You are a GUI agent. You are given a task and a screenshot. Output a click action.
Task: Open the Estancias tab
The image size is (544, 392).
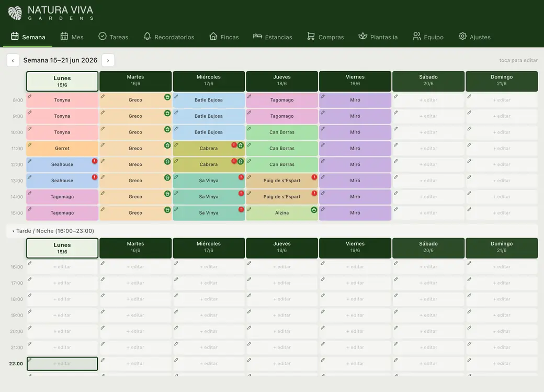(273, 37)
